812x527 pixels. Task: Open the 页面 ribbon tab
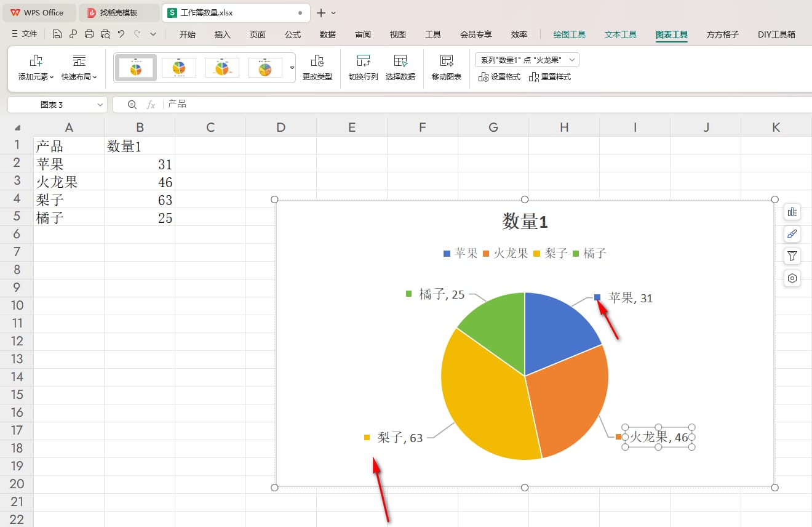257,34
